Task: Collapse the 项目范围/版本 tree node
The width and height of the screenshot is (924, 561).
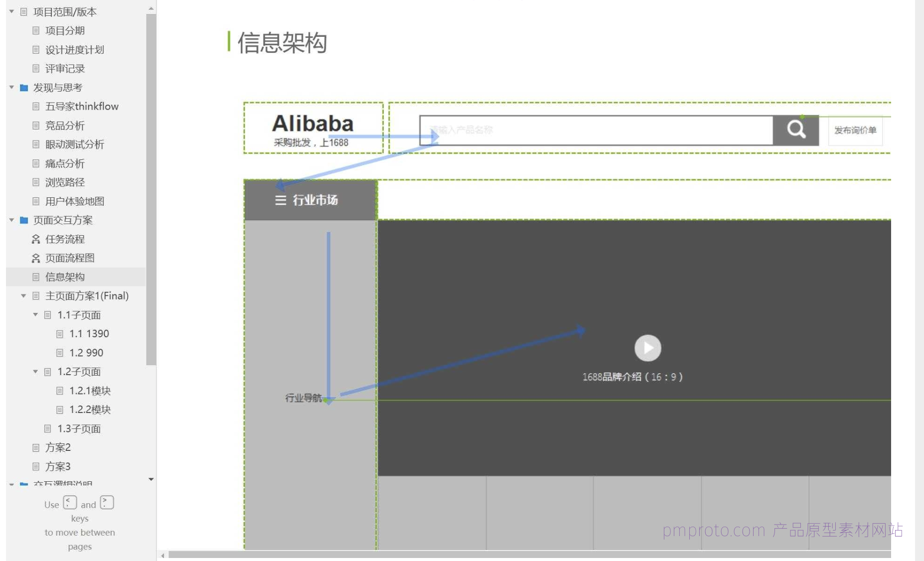Action: (11, 11)
